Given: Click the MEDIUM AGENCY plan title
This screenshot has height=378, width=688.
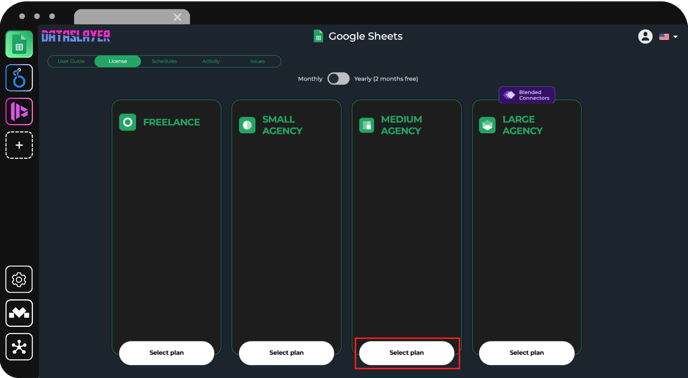Looking at the screenshot, I should click(x=401, y=125).
